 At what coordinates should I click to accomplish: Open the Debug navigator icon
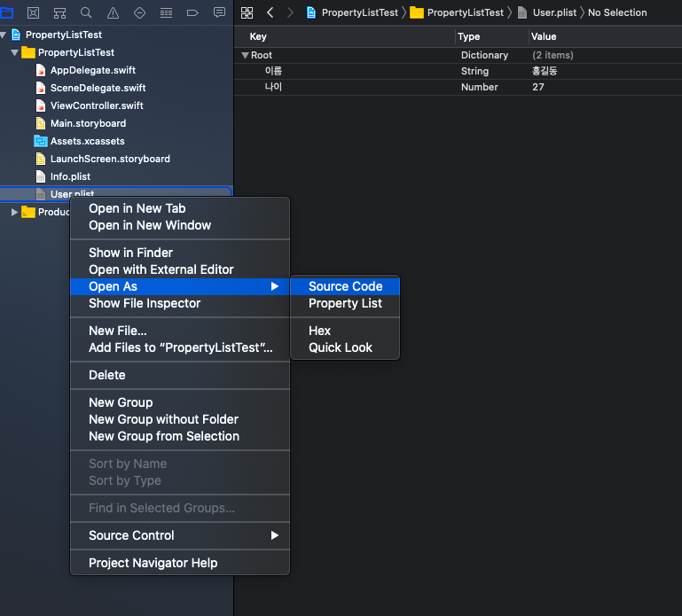click(x=166, y=12)
